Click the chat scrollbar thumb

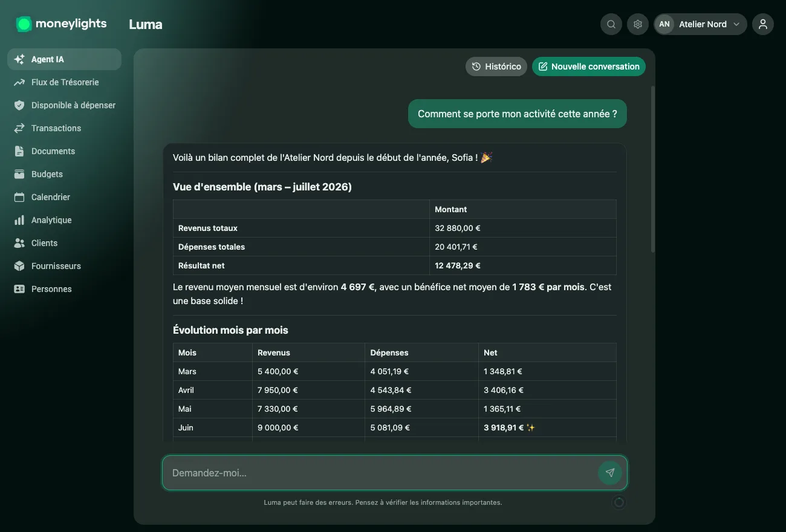(x=653, y=169)
